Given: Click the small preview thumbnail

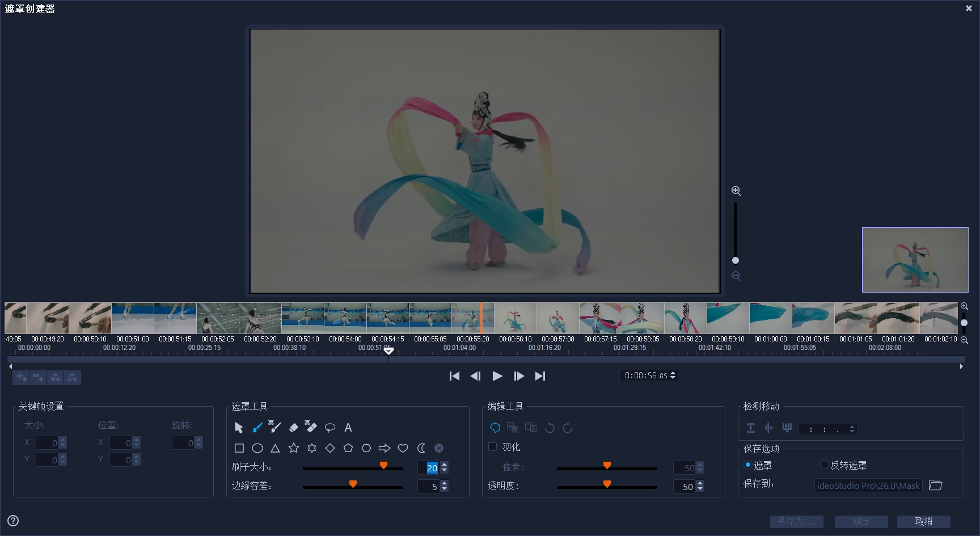Looking at the screenshot, I should point(915,260).
